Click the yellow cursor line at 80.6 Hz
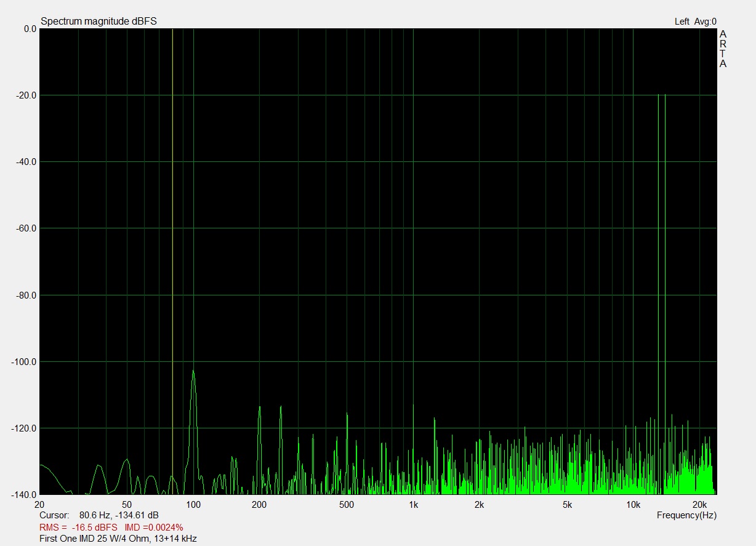 (x=172, y=262)
